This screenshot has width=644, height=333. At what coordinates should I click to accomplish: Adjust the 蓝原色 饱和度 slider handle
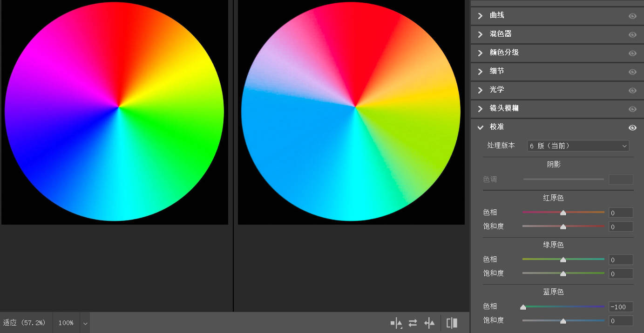pos(563,321)
